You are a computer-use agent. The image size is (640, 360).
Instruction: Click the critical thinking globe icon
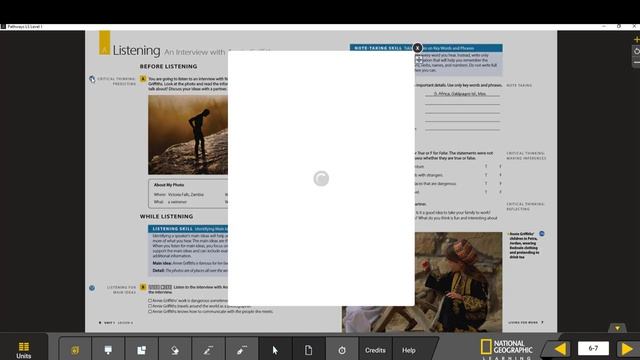click(x=92, y=79)
